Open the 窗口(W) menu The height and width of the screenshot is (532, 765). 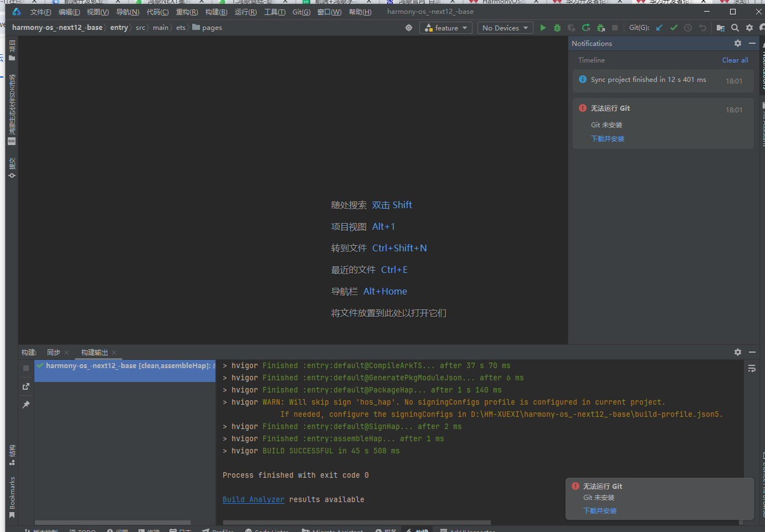coord(329,12)
